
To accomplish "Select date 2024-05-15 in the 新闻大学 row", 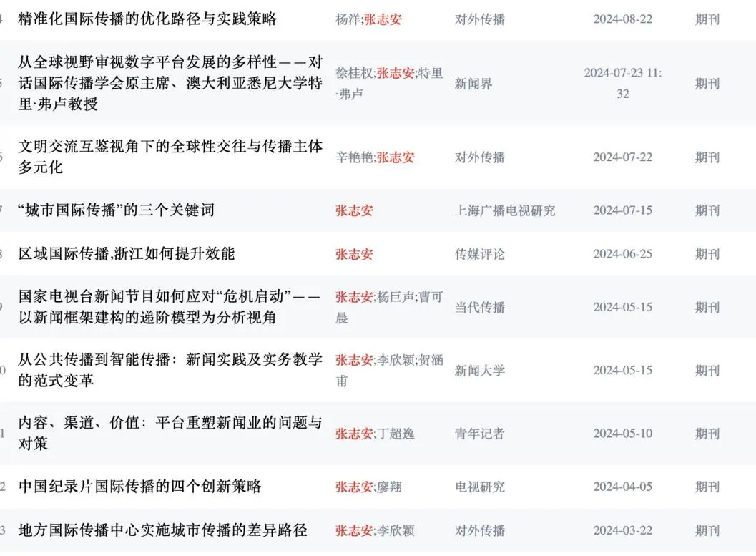I will click(623, 371).
